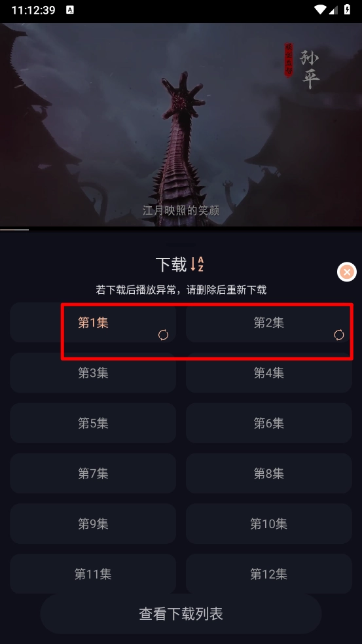The width and height of the screenshot is (362, 644).
Task: Open 查看下载列表 download list
Action: 181,614
